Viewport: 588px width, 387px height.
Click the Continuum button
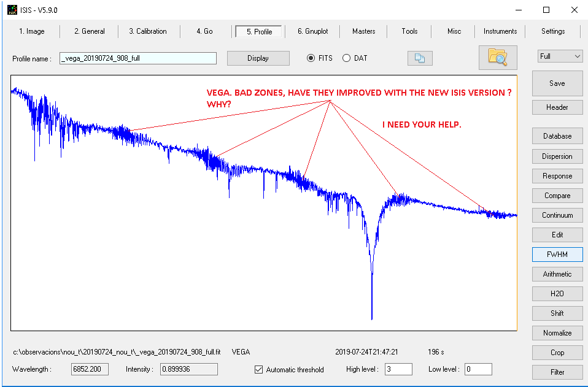tap(557, 215)
